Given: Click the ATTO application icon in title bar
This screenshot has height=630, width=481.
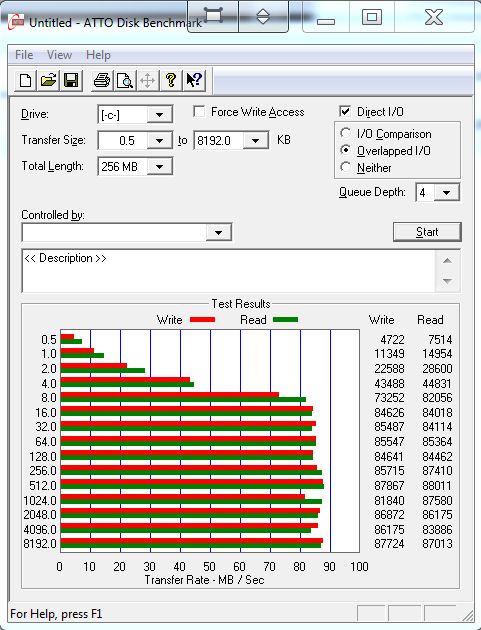Looking at the screenshot, I should pyautogui.click(x=16, y=22).
